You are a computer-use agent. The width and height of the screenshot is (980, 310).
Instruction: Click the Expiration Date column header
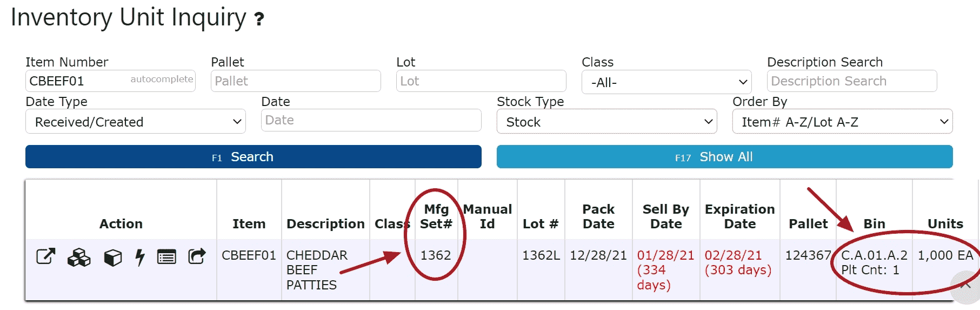[739, 216]
